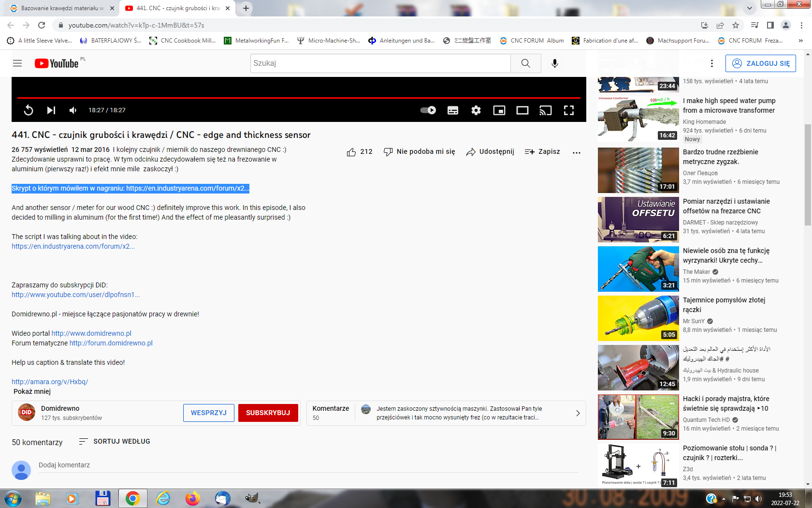Click the Dodaj komentarz comment field
The height and width of the screenshot is (508, 812).
[308, 465]
